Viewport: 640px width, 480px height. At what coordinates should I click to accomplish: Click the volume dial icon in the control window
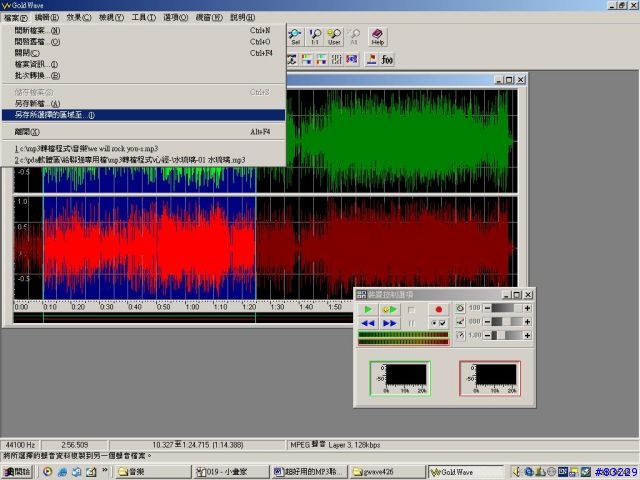(460, 308)
